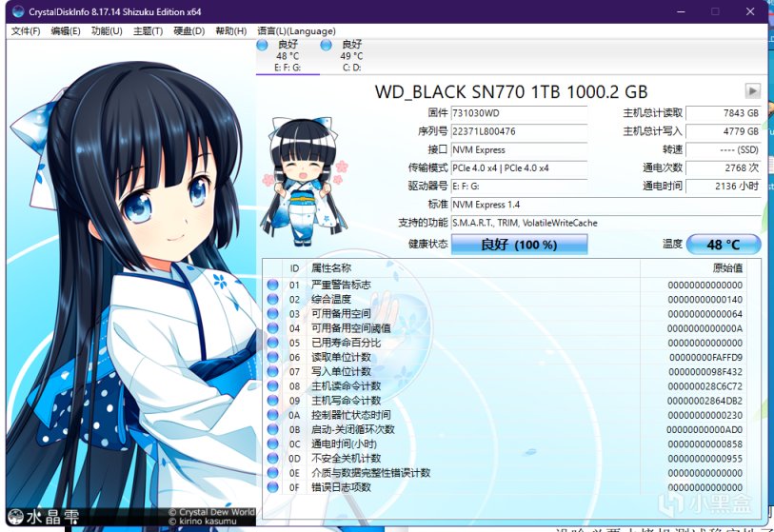774x532 pixels.
Task: Click the power on hours 2136 小时
Action: coord(724,186)
